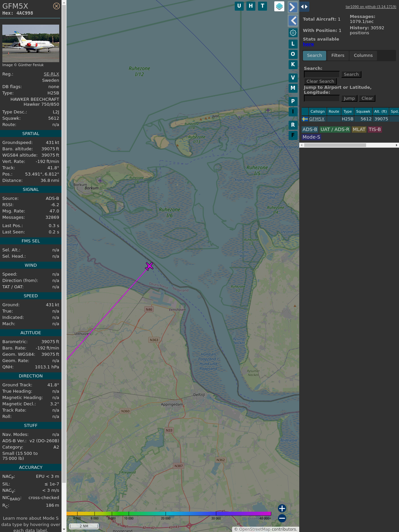
Task: Click right arrow of table scrollbar
Action: pos(397,145)
